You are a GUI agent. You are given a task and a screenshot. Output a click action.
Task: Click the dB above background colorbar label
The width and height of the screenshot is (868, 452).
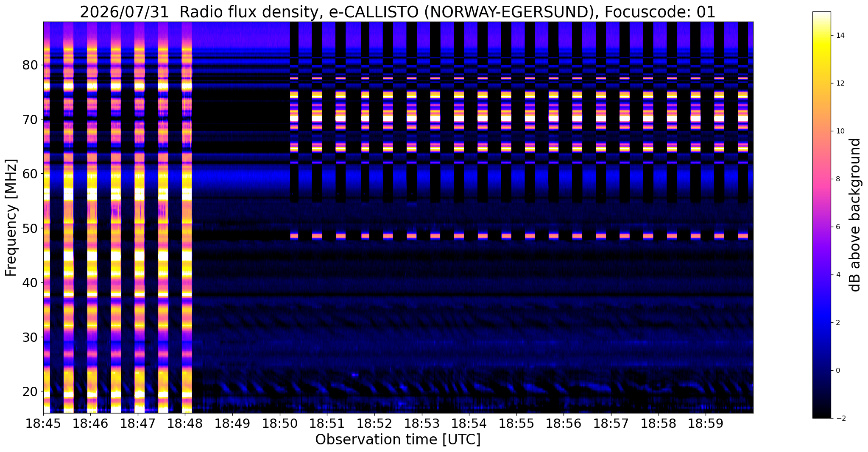click(855, 215)
